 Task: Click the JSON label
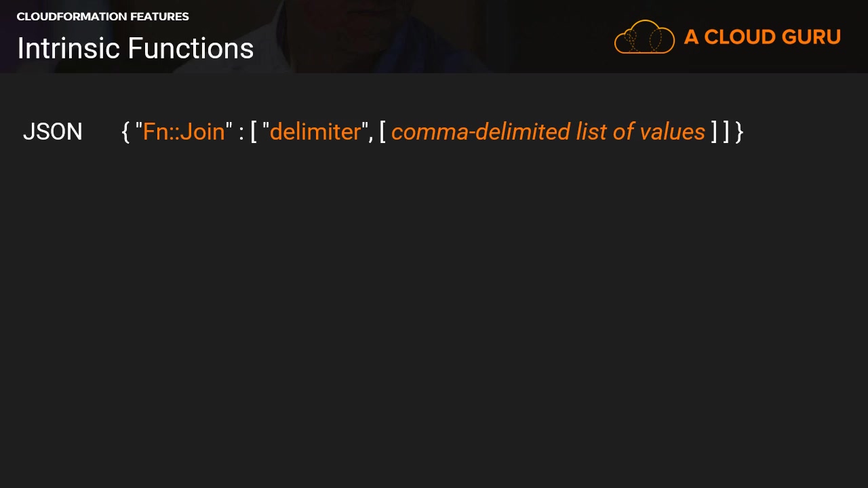pyautogui.click(x=53, y=131)
